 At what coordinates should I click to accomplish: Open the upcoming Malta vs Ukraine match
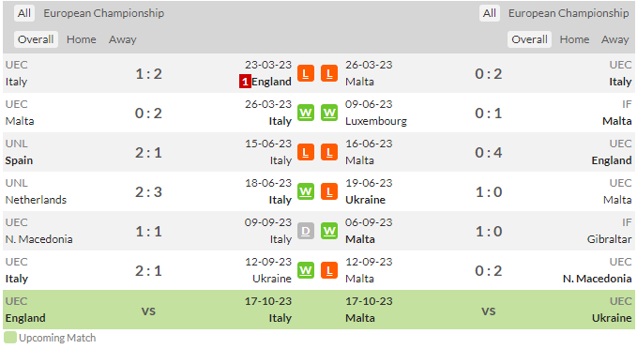point(489,310)
